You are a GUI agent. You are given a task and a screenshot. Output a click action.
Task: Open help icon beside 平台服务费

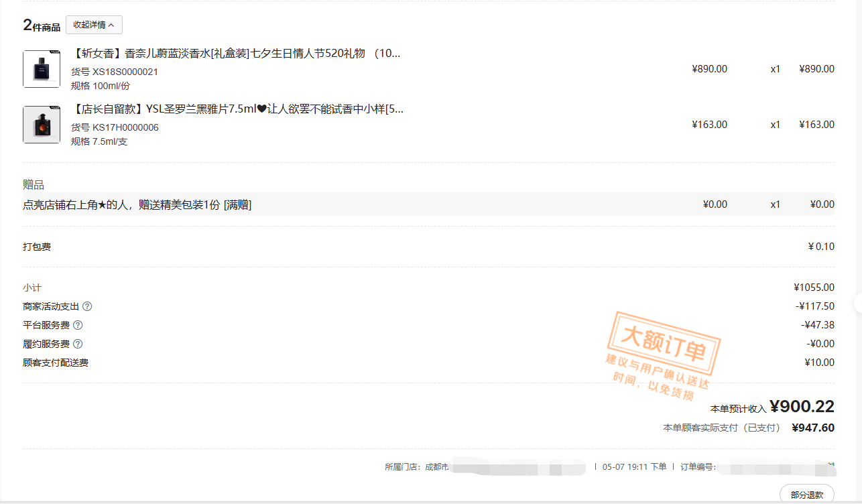[x=78, y=325]
